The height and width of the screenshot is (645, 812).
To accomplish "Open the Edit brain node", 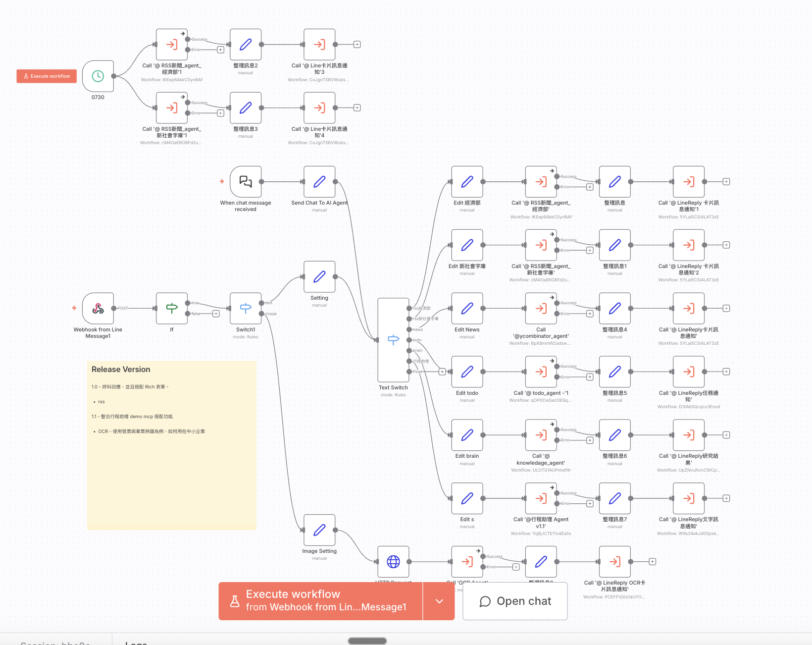I will [x=467, y=435].
